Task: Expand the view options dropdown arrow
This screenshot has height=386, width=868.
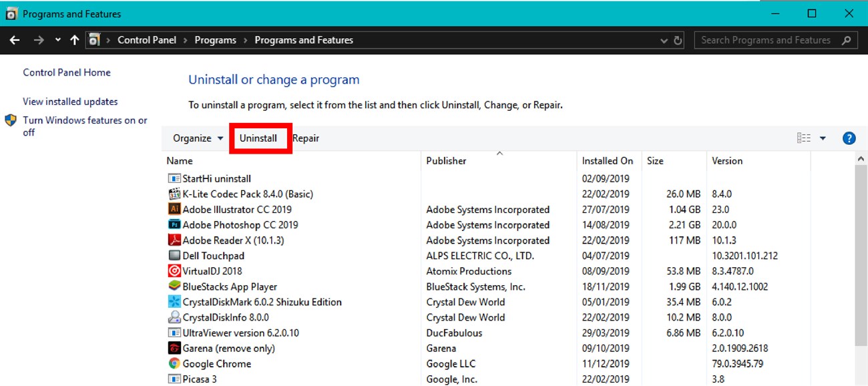Action: click(823, 138)
